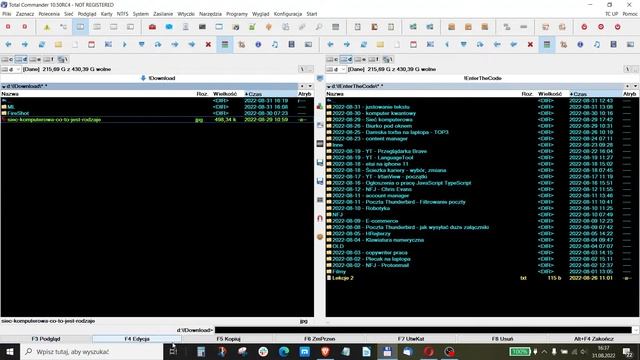Select the FireShot folder in left panel
The height and width of the screenshot is (360, 640).
coord(157,113)
